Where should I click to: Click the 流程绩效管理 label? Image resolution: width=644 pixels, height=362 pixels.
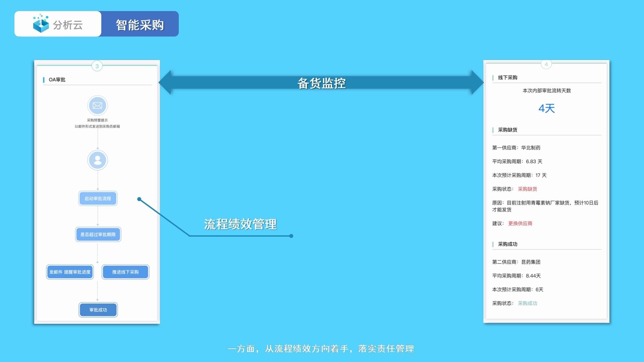point(240,224)
